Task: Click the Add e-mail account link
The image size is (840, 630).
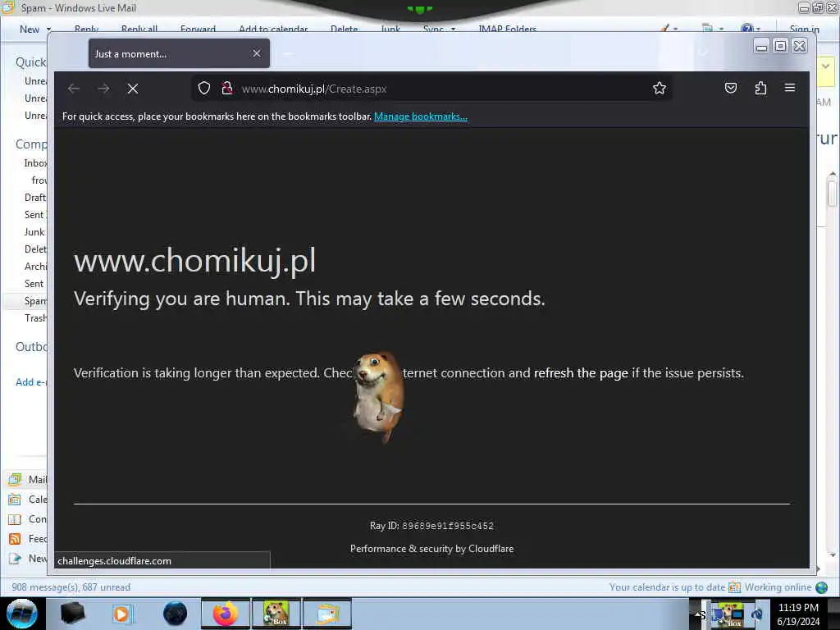Action: 31,382
